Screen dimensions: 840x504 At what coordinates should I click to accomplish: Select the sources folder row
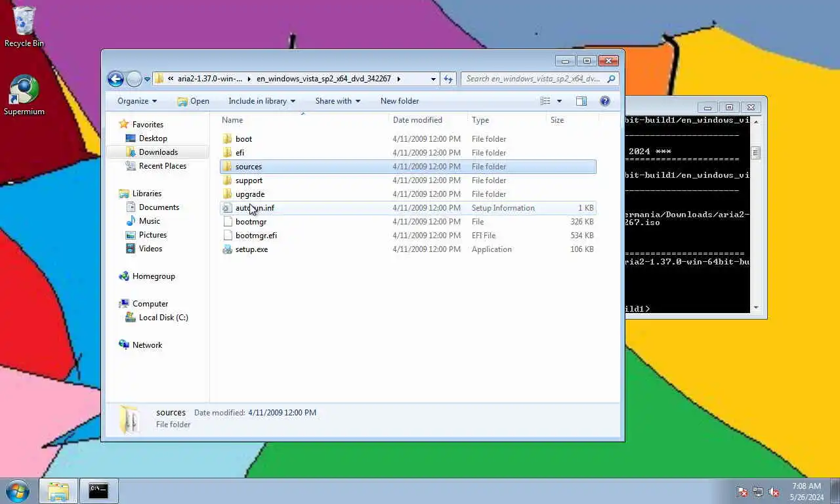point(408,167)
